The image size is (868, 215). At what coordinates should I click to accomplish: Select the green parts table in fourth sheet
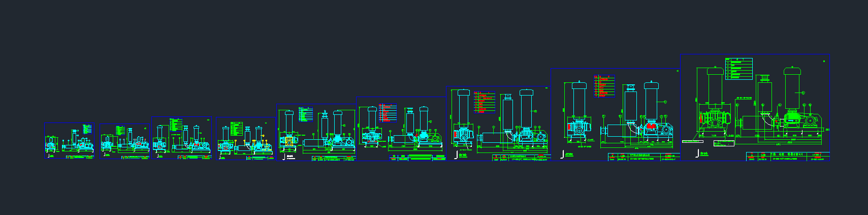pos(236,128)
